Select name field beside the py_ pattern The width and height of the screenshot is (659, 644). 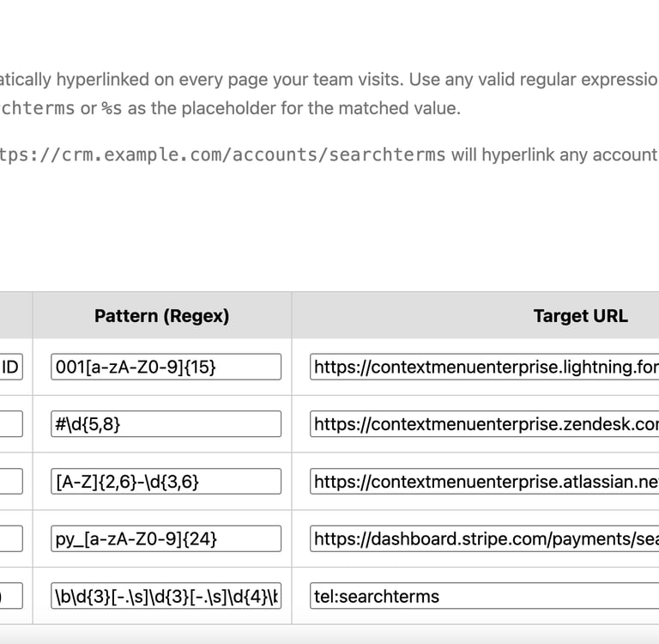click(10, 538)
